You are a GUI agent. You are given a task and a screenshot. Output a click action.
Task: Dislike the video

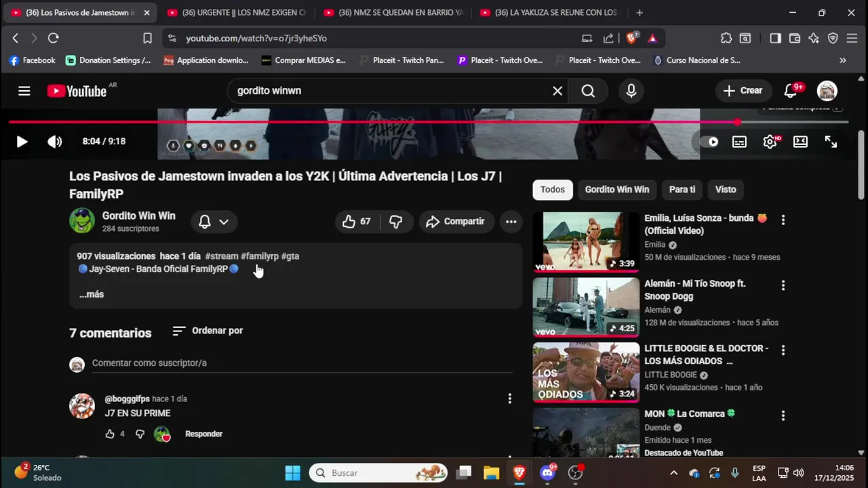click(x=396, y=222)
